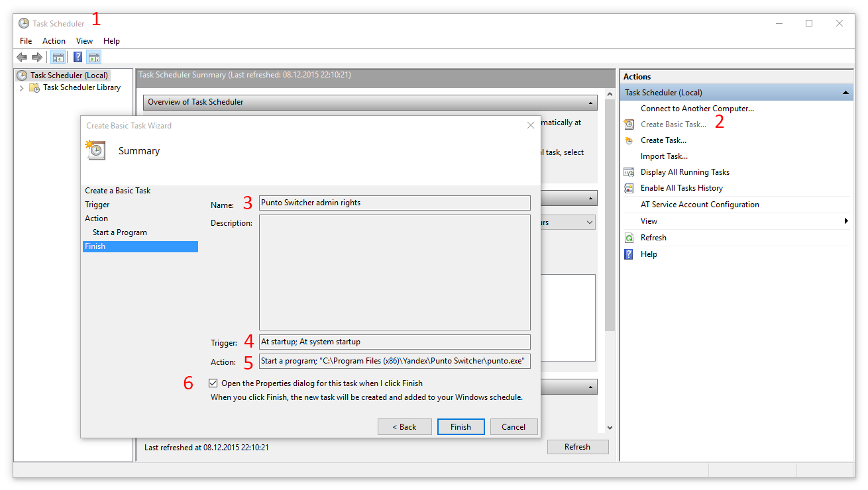
Task: Open the blue Help toolbar icon
Action: (78, 58)
